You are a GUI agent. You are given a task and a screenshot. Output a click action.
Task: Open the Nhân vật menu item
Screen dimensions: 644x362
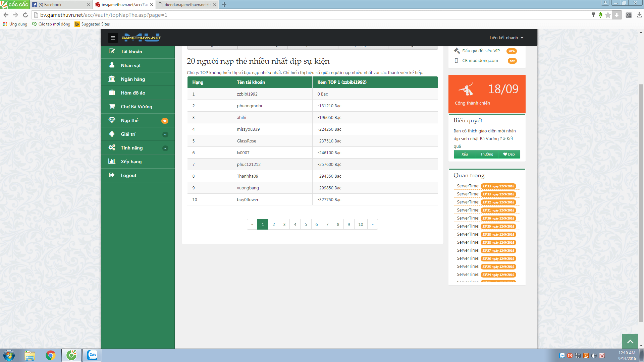tap(131, 65)
